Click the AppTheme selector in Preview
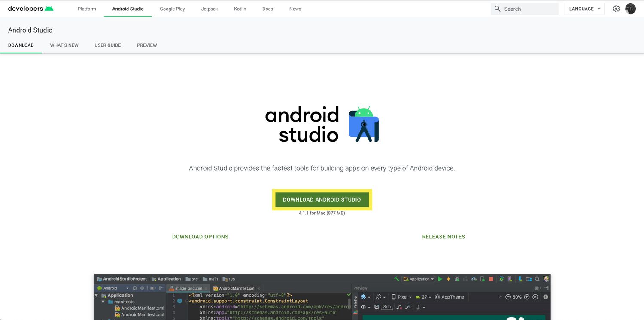Screen dimensions: 644x320 click(450, 297)
